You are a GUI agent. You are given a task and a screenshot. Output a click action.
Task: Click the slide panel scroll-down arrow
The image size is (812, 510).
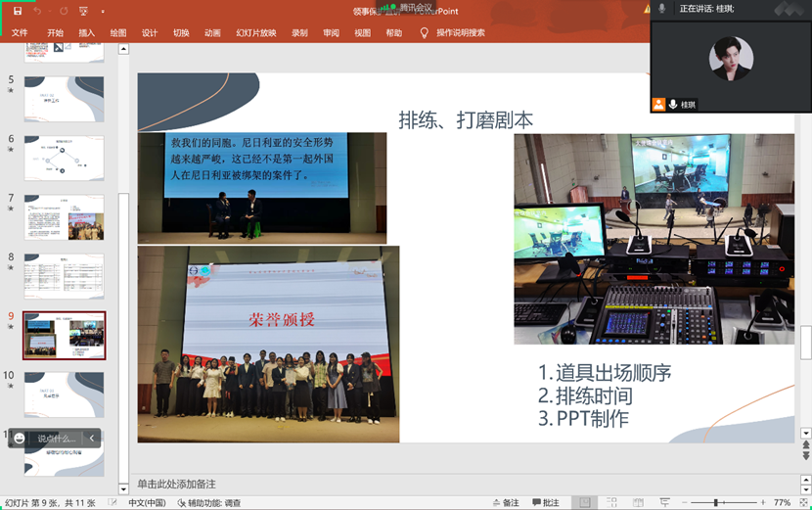(123, 489)
